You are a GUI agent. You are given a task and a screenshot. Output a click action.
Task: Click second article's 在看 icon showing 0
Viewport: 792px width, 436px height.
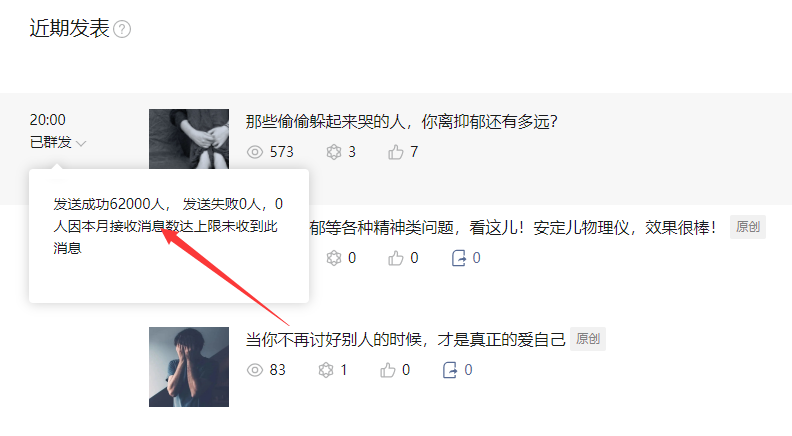(x=334, y=258)
